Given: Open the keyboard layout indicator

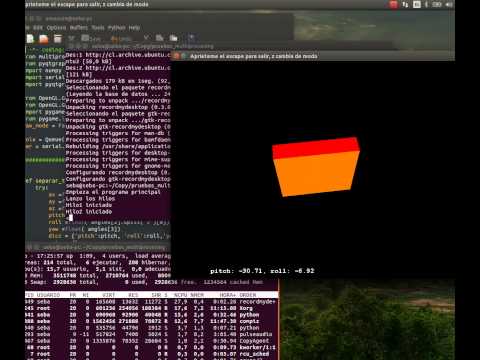Looking at the screenshot, I should (417, 4).
